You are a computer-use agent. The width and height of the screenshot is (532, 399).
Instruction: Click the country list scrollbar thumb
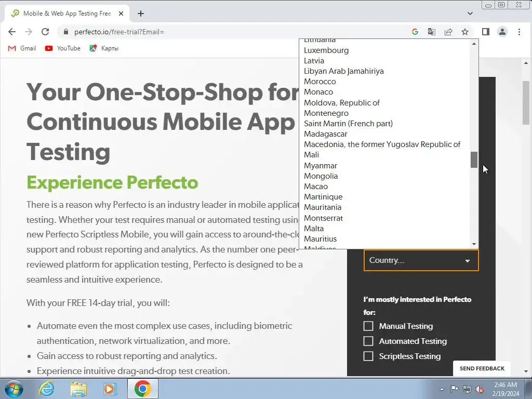pos(474,159)
